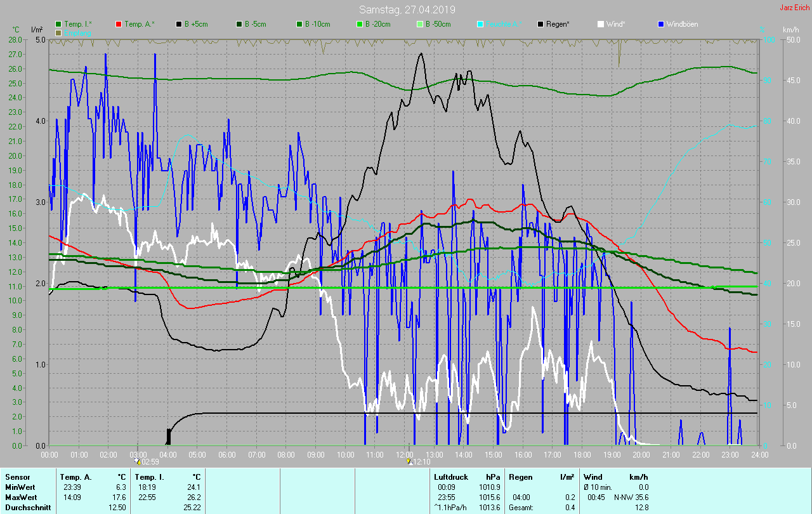Toggle the B +5cm series label

[x=196, y=24]
